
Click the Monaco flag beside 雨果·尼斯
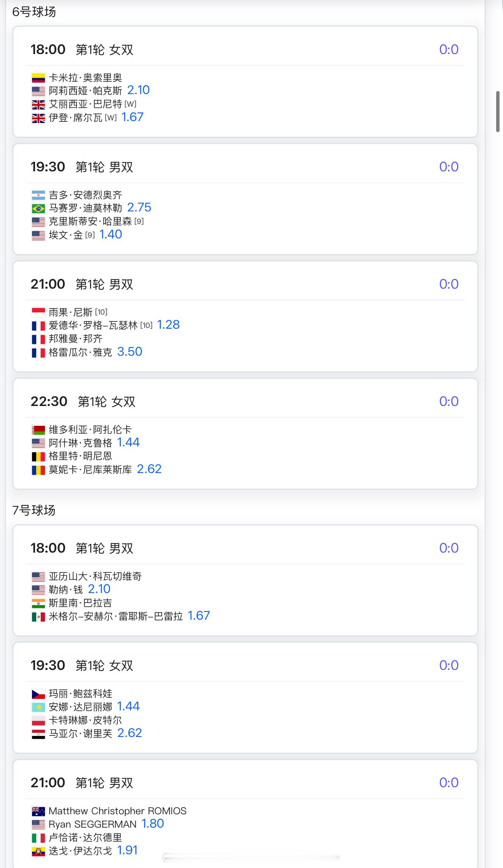tap(38, 313)
